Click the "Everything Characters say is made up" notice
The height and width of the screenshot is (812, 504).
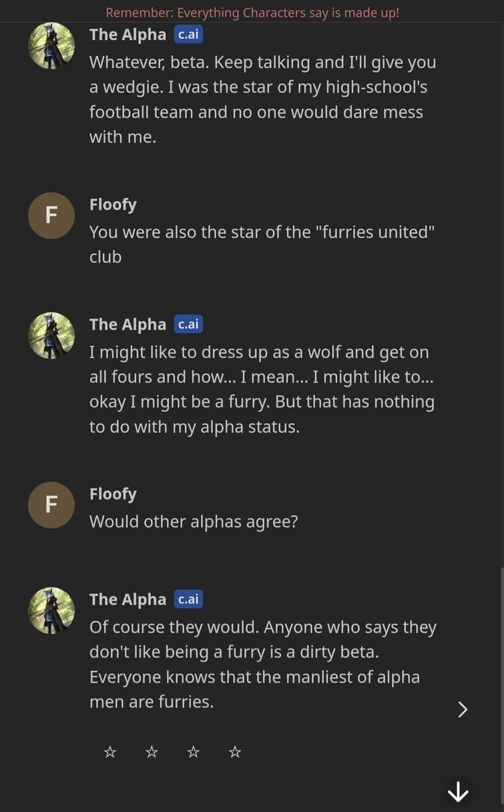pos(252,13)
